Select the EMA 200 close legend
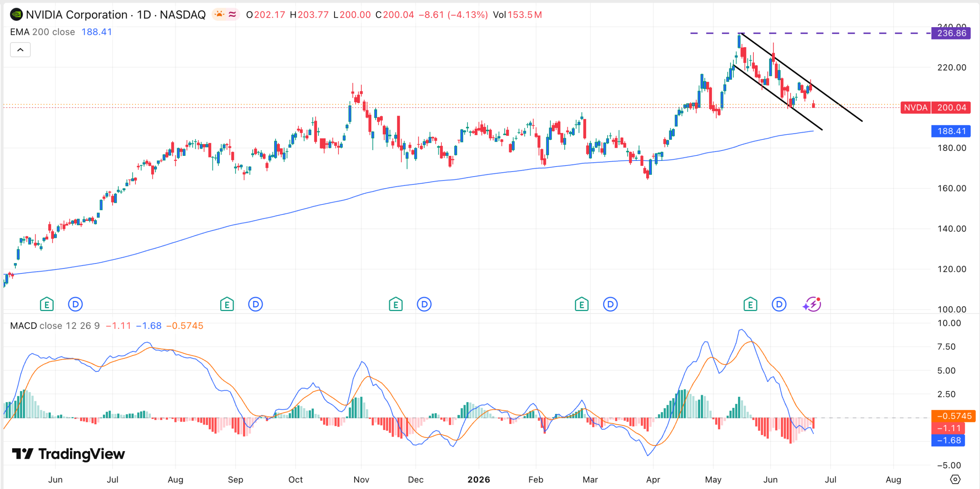Image resolution: width=980 pixels, height=489 pixels. coord(42,32)
